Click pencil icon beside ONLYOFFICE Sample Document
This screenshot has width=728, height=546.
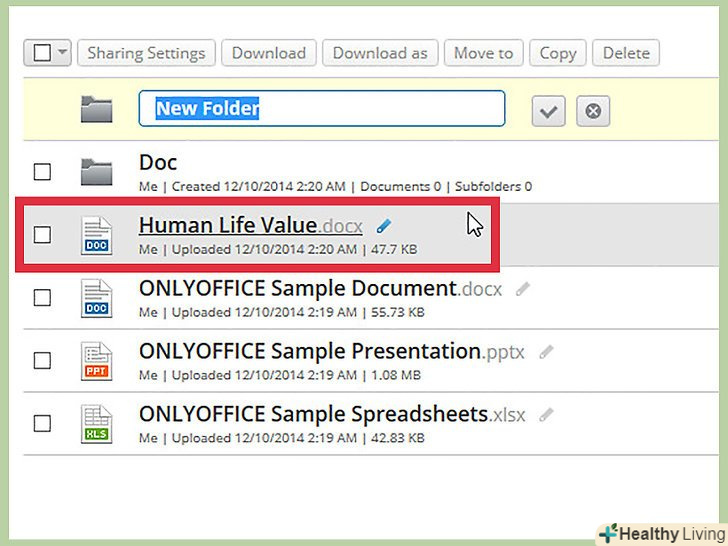(x=522, y=289)
